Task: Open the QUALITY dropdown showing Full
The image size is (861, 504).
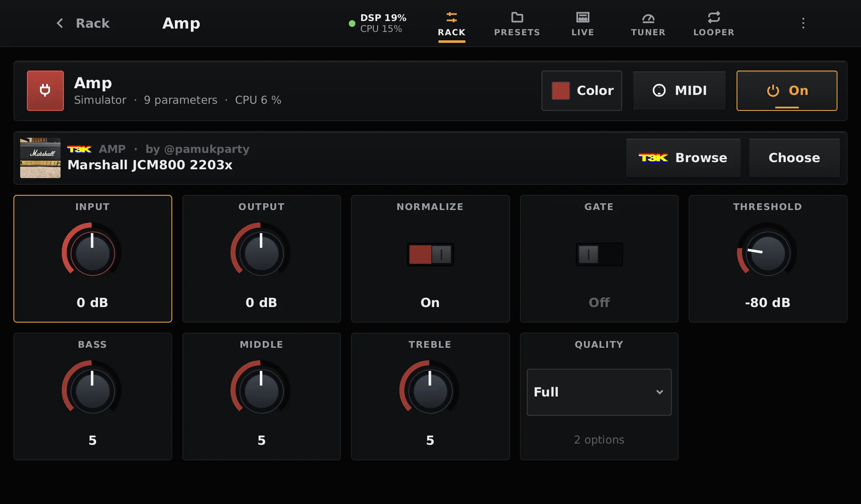Action: 599,392
